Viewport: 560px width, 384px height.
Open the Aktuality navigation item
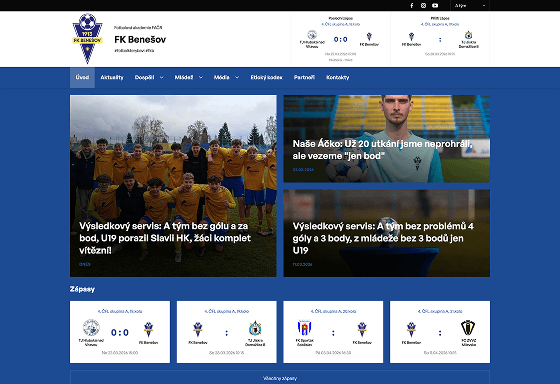pos(112,77)
